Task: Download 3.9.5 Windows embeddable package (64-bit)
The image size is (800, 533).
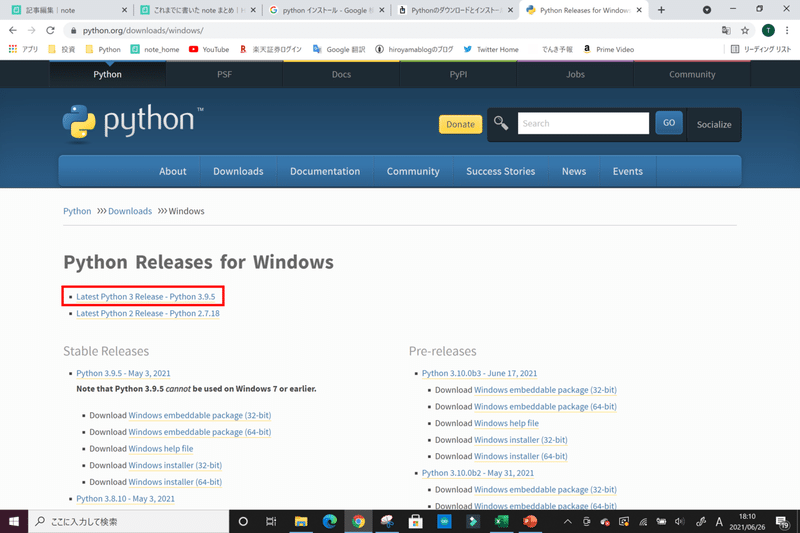Action: click(199, 432)
